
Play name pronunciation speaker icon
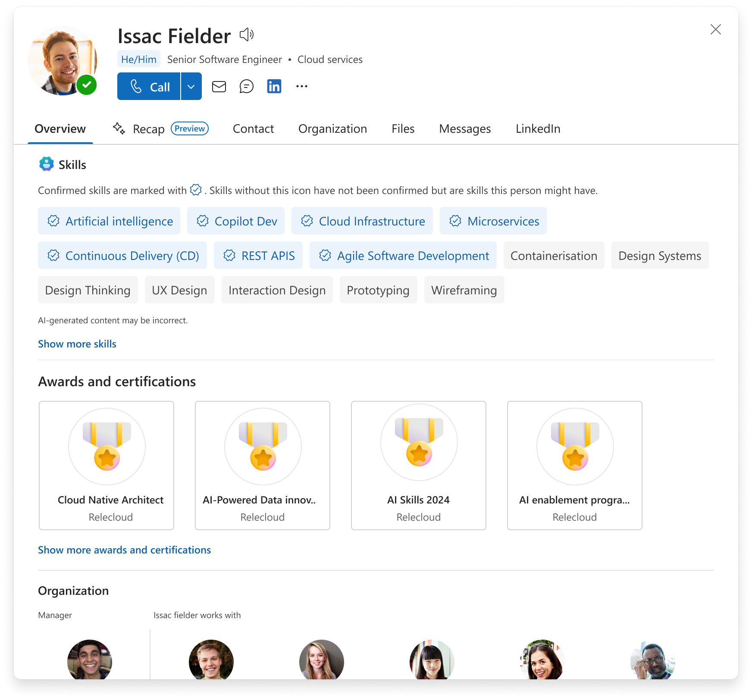click(247, 34)
